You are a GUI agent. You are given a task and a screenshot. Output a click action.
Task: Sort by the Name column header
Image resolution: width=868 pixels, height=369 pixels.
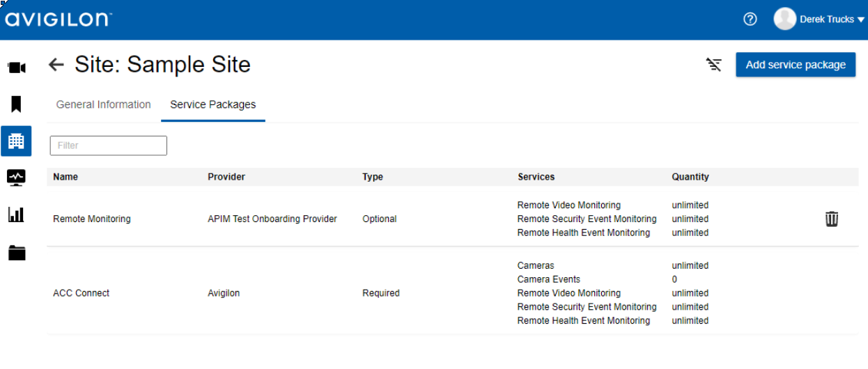tap(65, 177)
